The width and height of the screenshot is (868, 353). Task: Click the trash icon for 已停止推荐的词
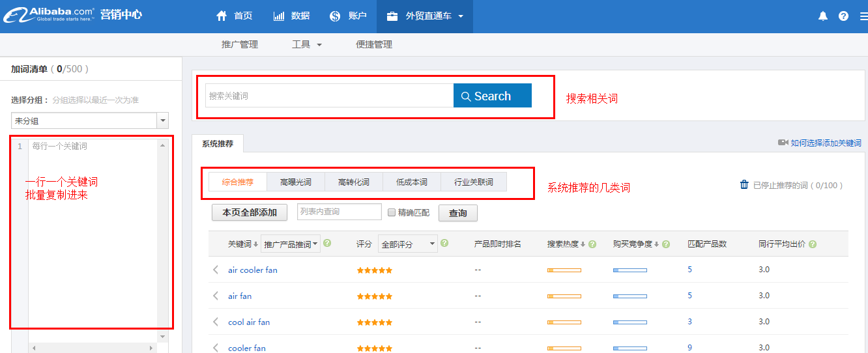(744, 185)
